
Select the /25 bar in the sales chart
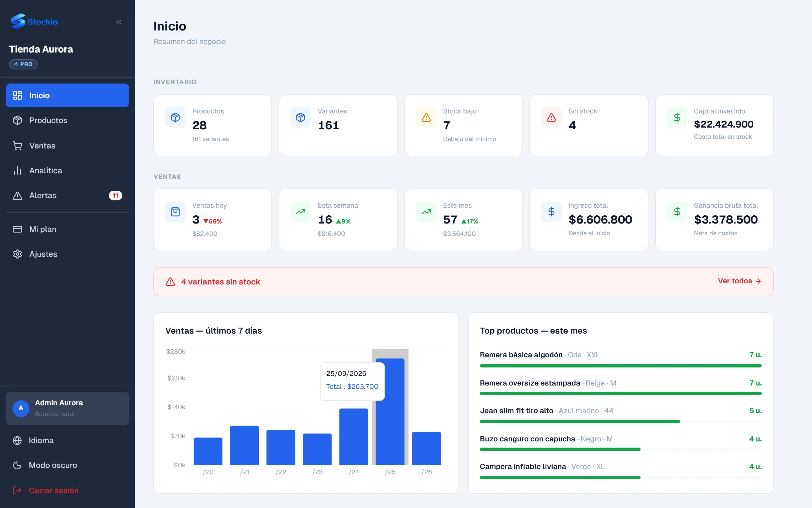[x=390, y=411]
